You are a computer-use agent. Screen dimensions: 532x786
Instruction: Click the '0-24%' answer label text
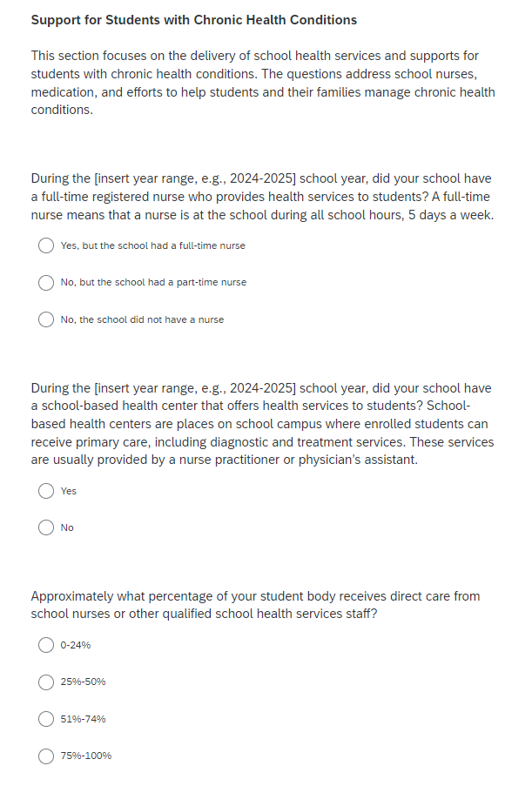click(76, 645)
